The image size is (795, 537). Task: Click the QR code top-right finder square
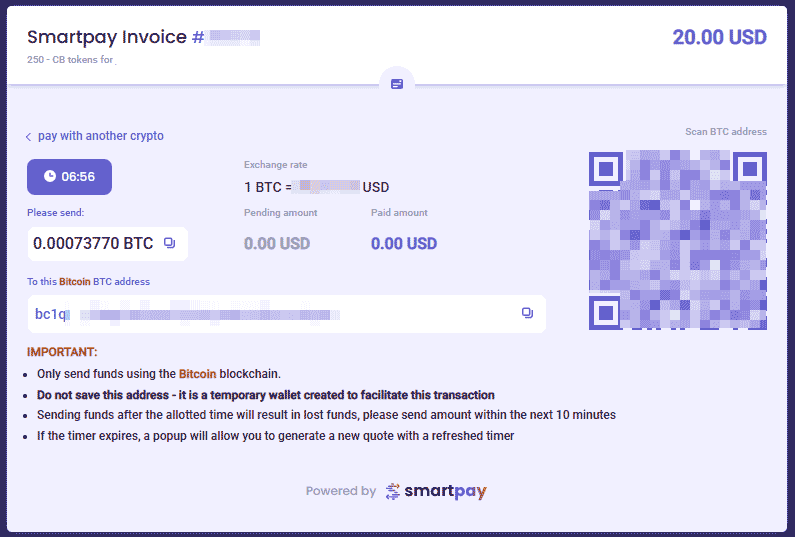(750, 168)
